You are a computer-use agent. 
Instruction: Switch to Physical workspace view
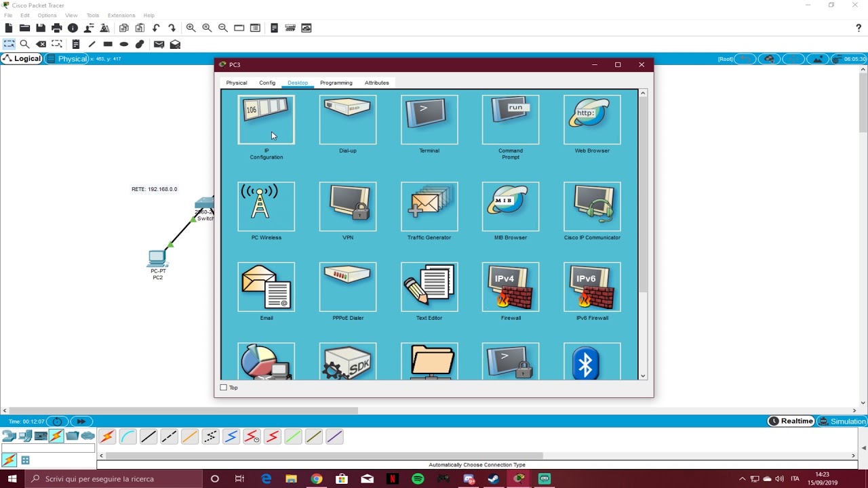[x=67, y=59]
